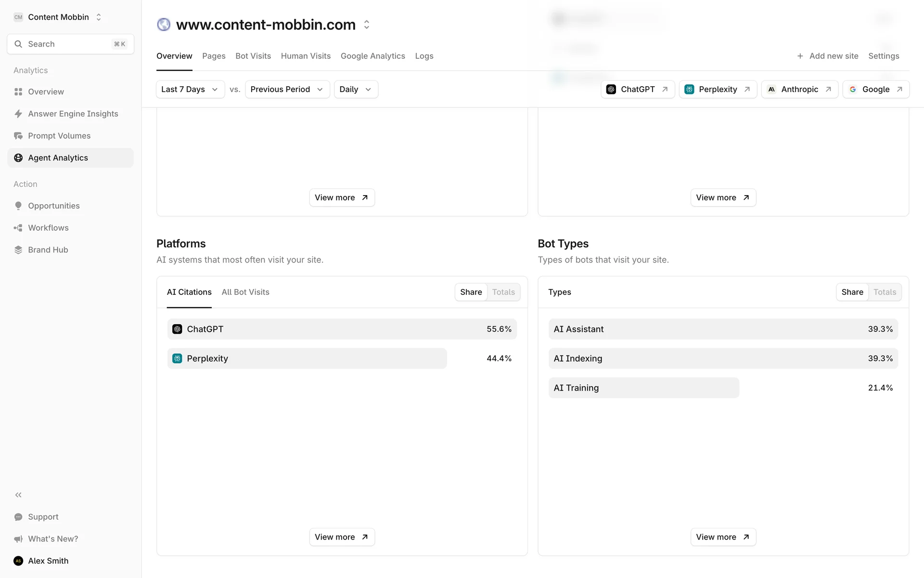Click Add new site
Image resolution: width=924 pixels, height=578 pixels.
(x=828, y=56)
